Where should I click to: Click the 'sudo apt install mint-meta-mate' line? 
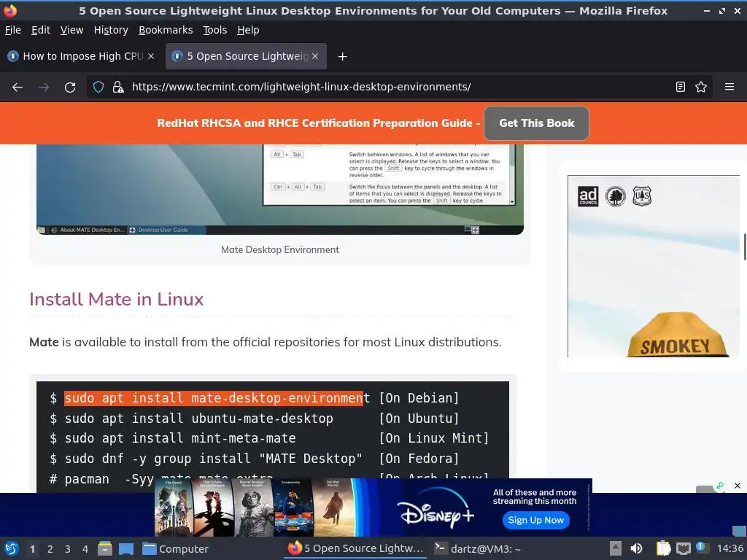coord(180,438)
